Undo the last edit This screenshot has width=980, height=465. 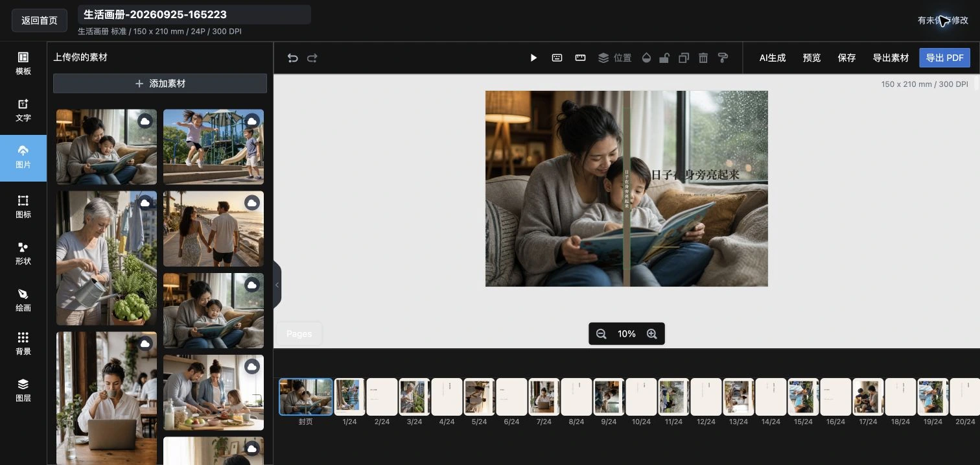click(293, 58)
